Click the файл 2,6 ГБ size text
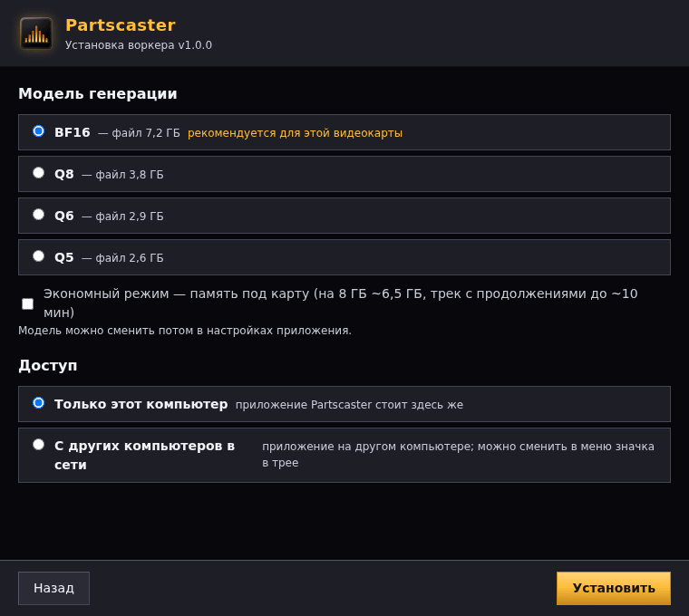The width and height of the screenshot is (689, 616). 130,258
